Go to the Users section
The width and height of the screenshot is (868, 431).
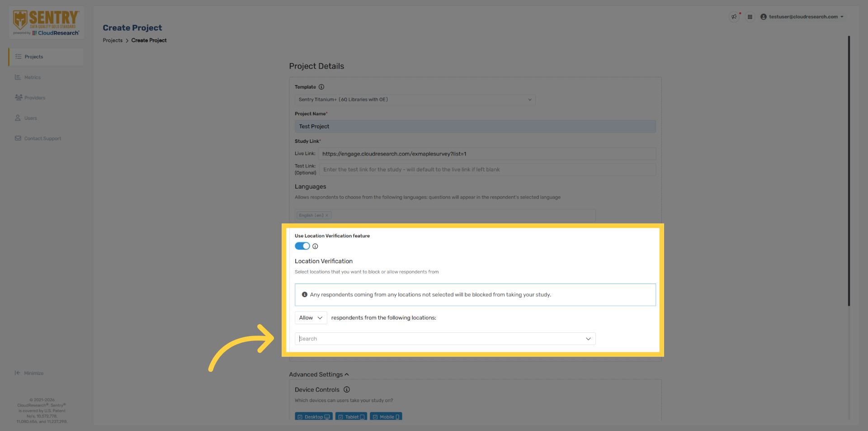point(30,118)
